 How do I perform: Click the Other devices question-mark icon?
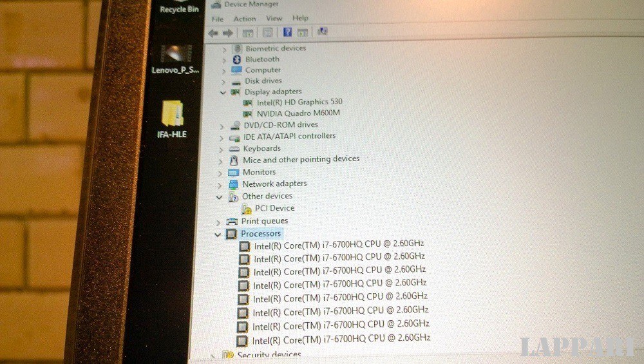233,197
